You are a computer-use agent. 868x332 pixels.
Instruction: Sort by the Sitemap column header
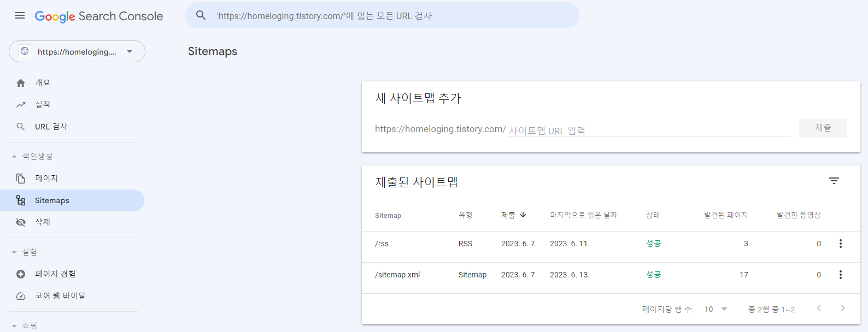pyautogui.click(x=388, y=216)
